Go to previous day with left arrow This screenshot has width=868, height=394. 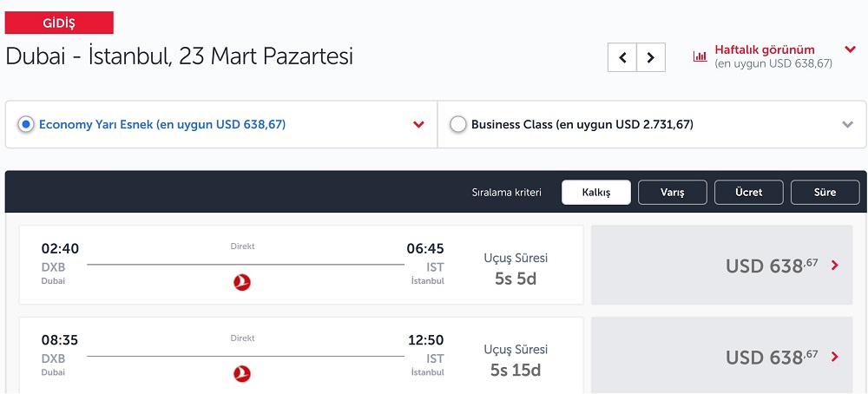pos(622,57)
